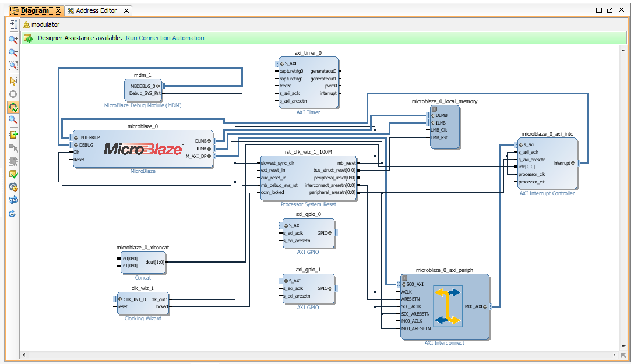Click the highlighted Regenerate Layout icon
Viewport: 634px width, 364px height.
click(13, 107)
